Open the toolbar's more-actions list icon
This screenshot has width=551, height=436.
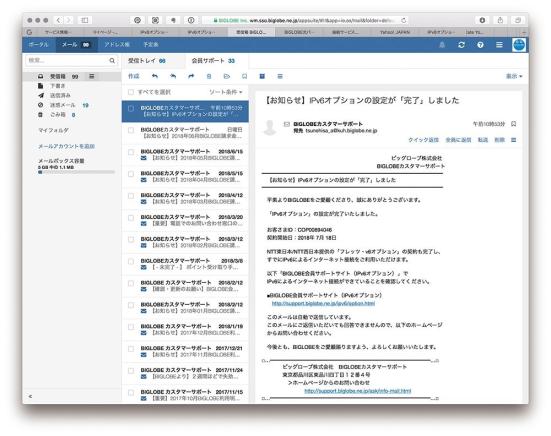point(280,76)
